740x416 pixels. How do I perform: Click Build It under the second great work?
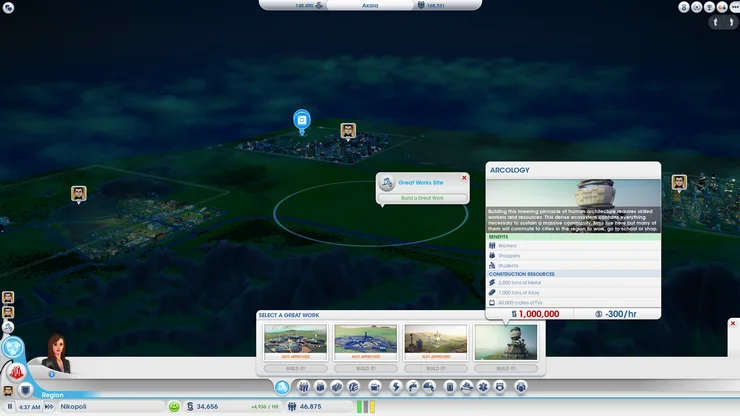[x=365, y=368]
